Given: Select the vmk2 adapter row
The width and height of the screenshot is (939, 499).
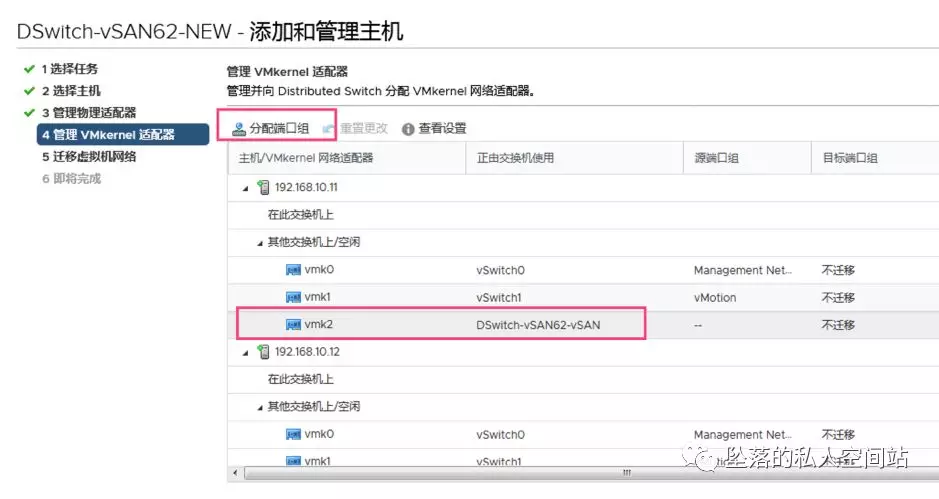Looking at the screenshot, I should 583,325.
